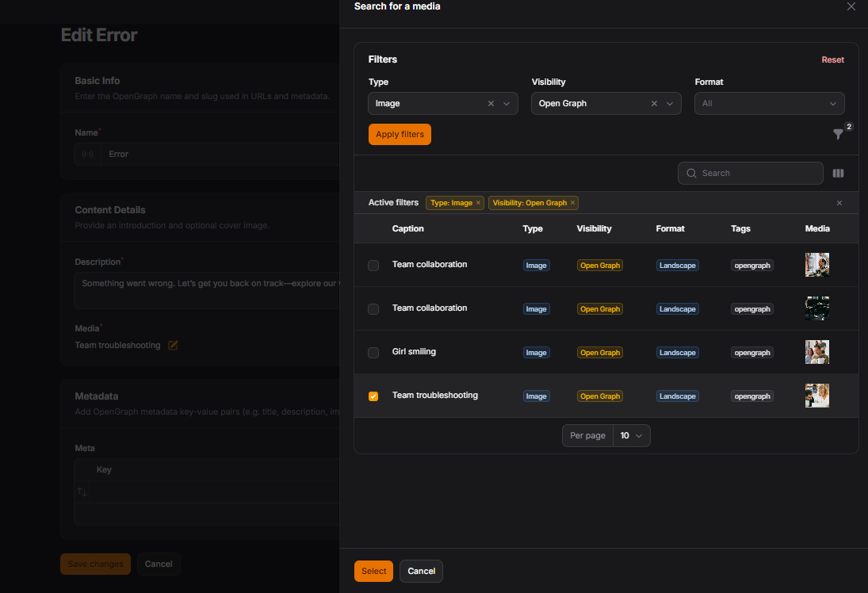
Task: Uncheck the Team troubleshooting row checkbox
Action: point(373,396)
